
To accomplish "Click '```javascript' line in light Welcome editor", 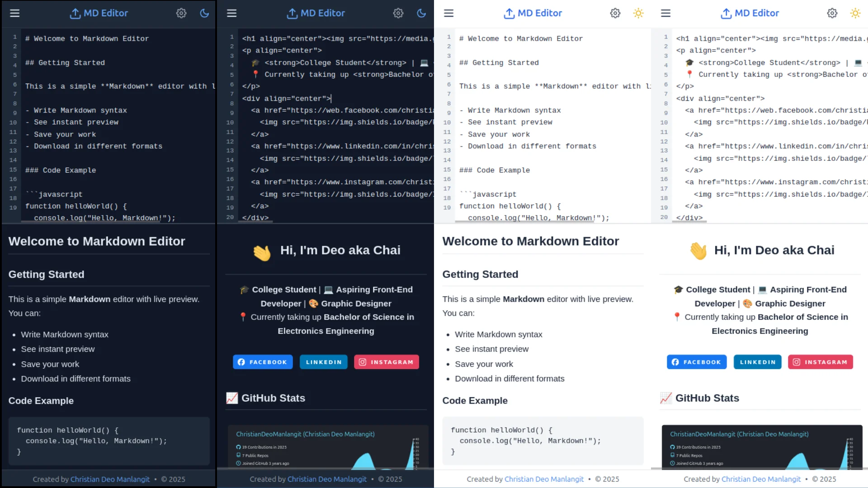I will (x=488, y=194).
